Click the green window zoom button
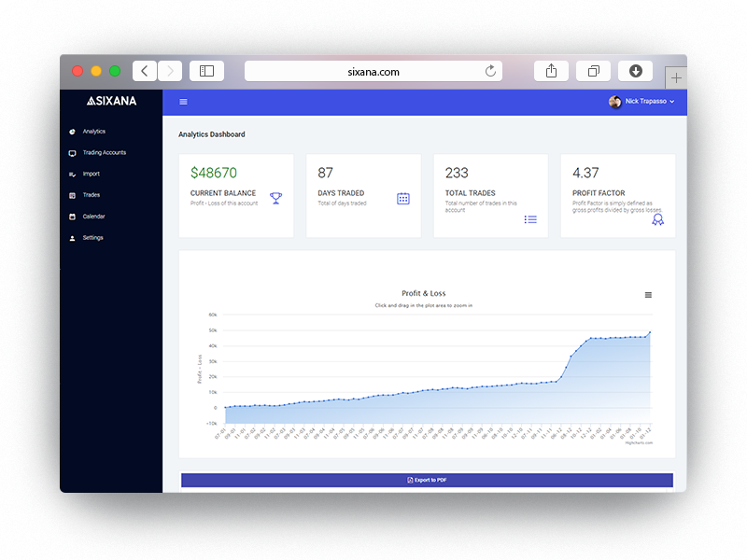This screenshot has width=747, height=560. 115,72
